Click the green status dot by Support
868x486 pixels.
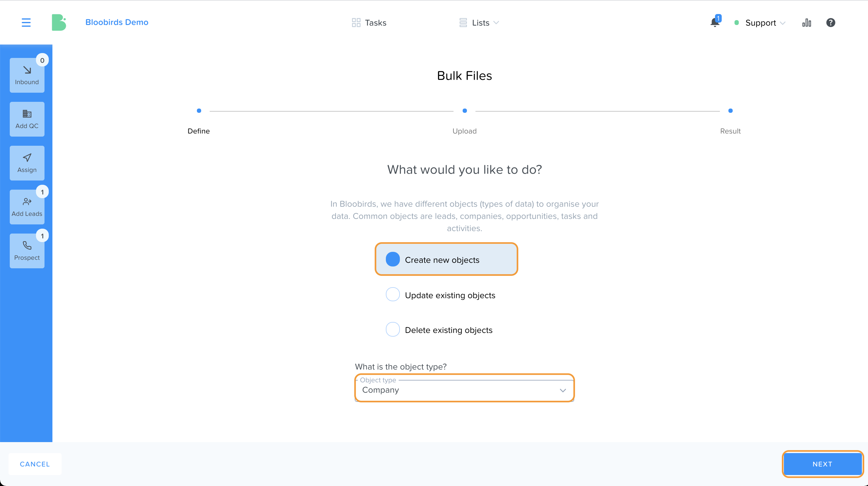737,23
